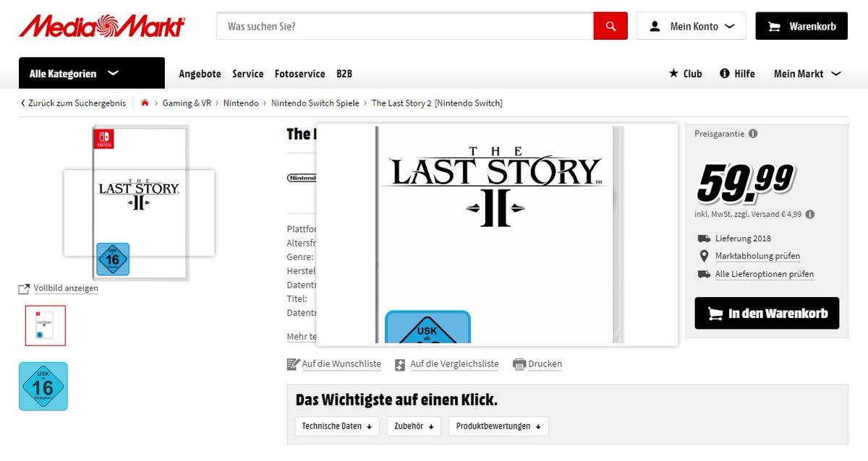Click the home icon in breadcrumb
The width and height of the screenshot is (868, 461).
point(145,103)
